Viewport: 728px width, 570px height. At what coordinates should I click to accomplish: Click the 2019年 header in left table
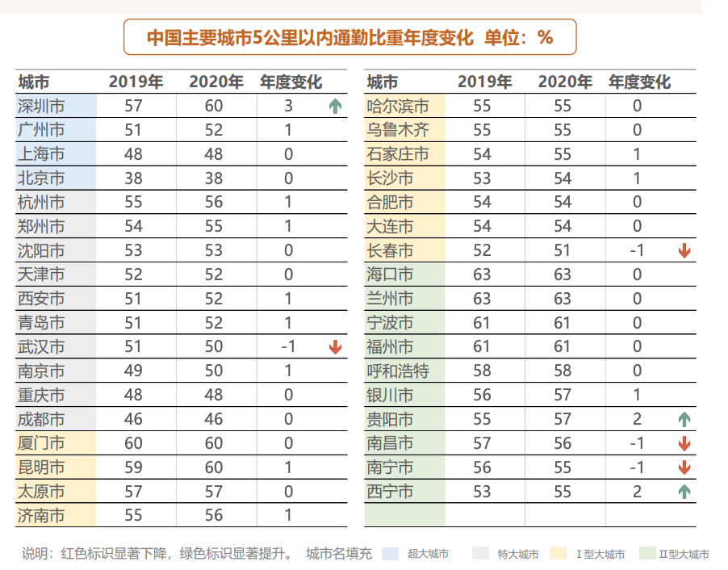click(x=136, y=82)
